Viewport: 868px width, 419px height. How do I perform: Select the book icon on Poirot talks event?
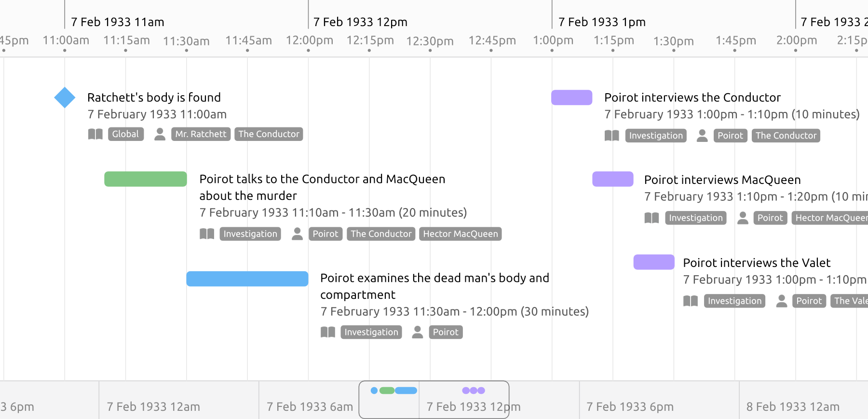tap(207, 234)
